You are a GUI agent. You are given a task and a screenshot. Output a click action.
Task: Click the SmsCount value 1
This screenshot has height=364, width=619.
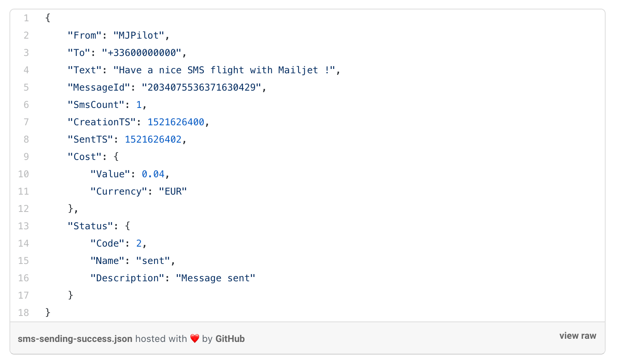point(139,105)
